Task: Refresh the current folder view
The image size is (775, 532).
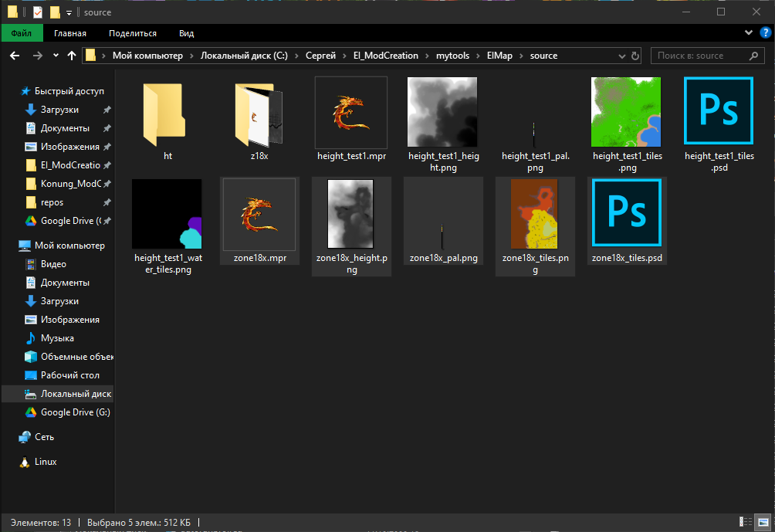Action: tap(635, 56)
